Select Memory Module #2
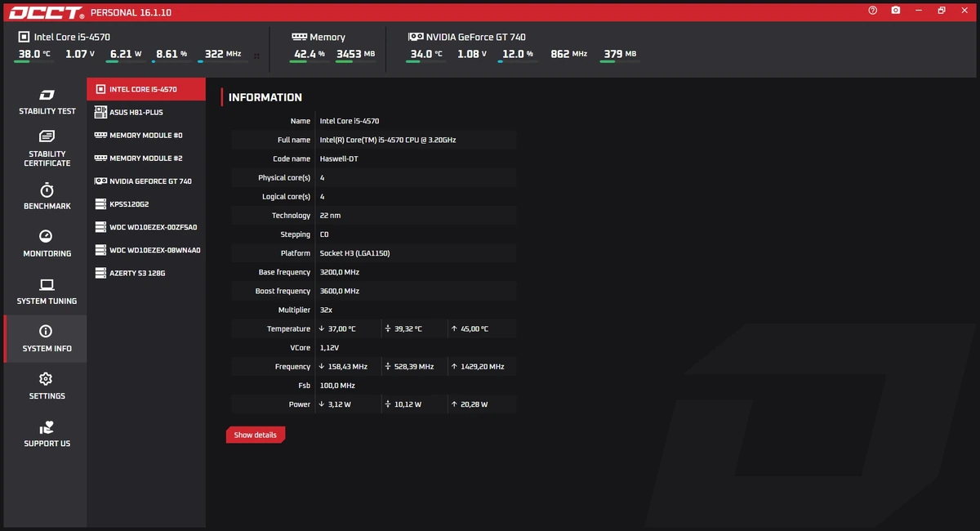 [x=146, y=158]
